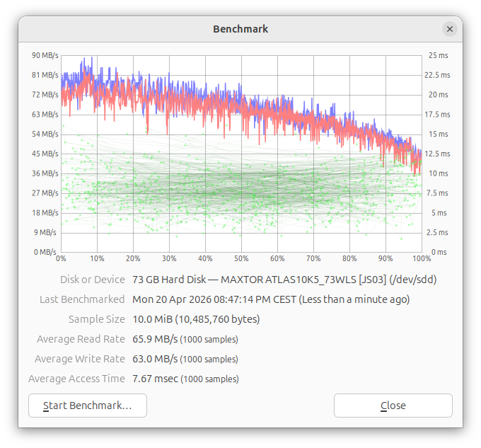
Task: Click the 0% mark on horizontal axis
Action: (62, 259)
